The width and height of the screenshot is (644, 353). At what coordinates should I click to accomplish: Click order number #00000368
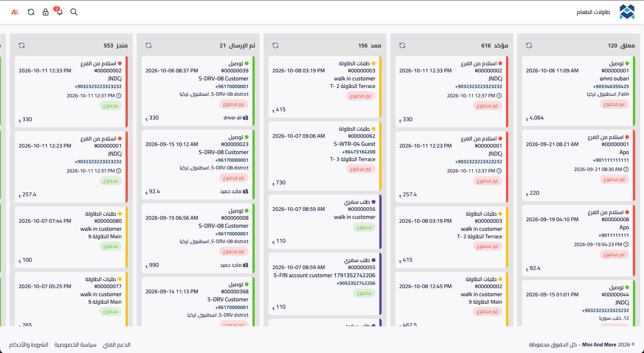click(235, 292)
